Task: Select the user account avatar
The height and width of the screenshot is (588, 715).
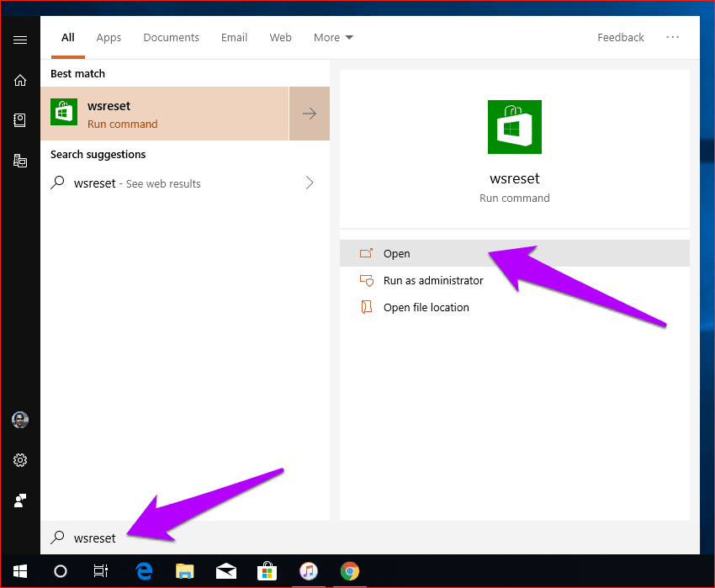Action: coord(20,420)
